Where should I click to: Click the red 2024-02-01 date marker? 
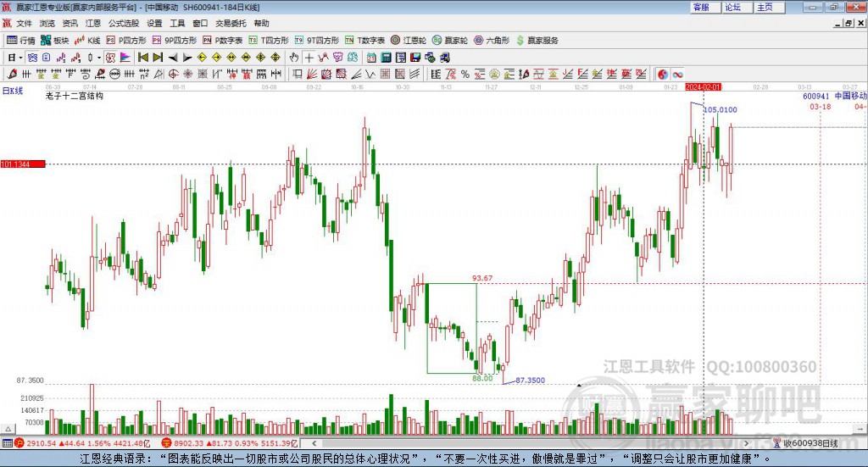coord(703,86)
